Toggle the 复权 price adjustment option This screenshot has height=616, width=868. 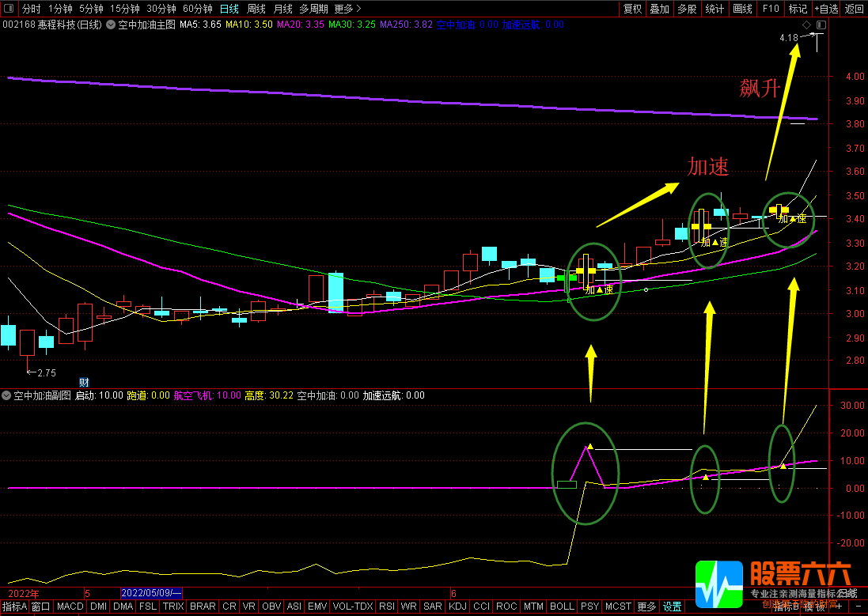[x=632, y=9]
